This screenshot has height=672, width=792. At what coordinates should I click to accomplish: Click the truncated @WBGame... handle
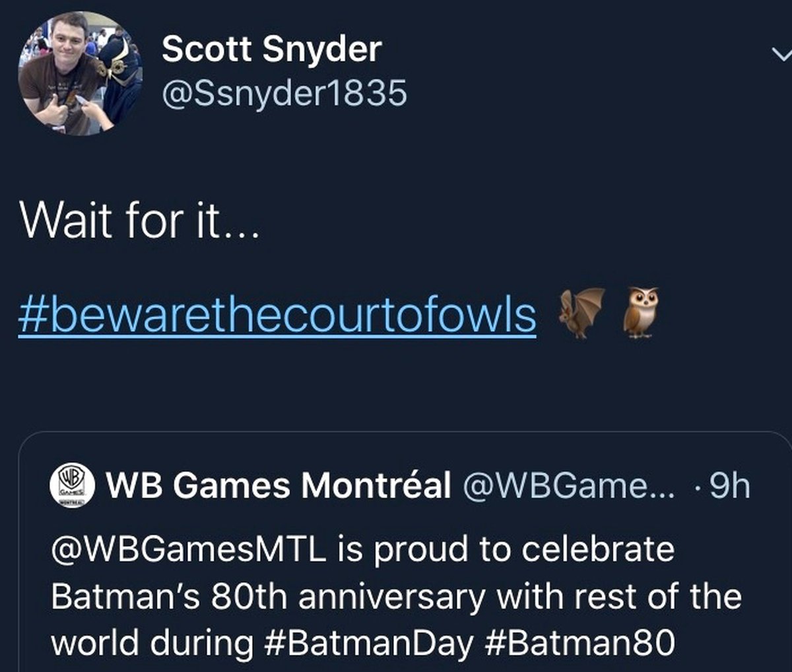(x=569, y=486)
